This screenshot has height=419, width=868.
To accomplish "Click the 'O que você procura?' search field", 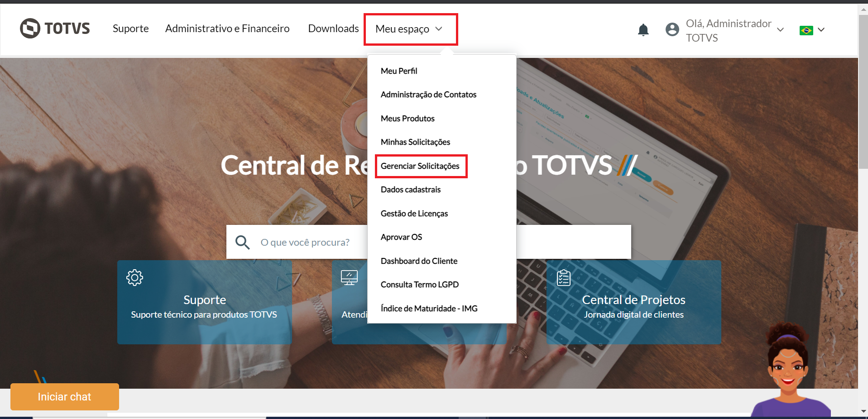I will click(312, 242).
